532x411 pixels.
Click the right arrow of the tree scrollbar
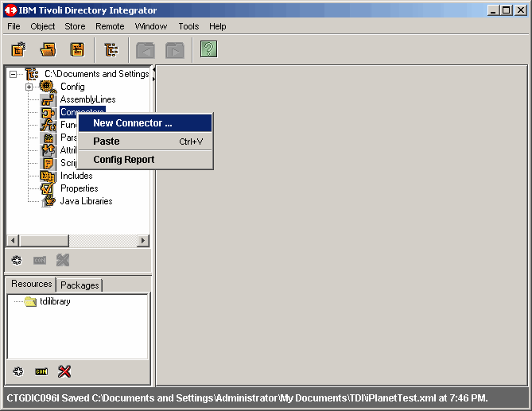tap(143, 241)
